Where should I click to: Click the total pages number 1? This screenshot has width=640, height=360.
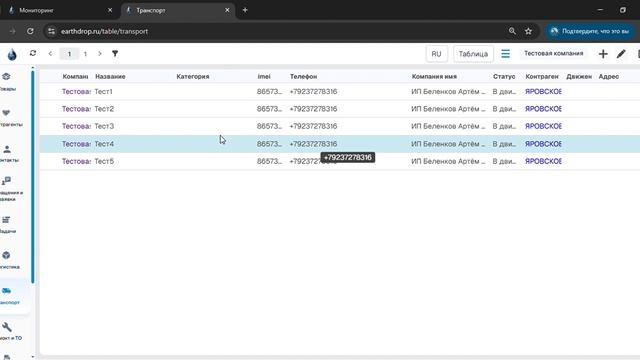(85, 54)
